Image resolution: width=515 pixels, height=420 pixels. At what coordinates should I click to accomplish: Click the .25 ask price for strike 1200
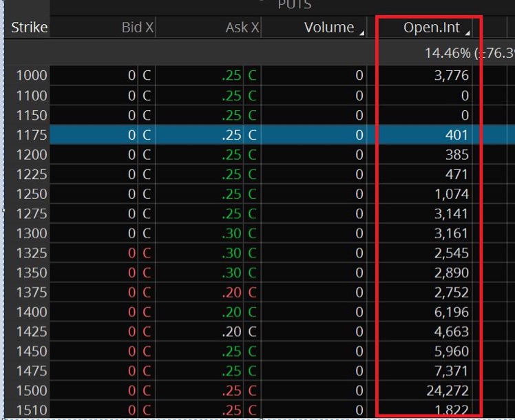231,155
